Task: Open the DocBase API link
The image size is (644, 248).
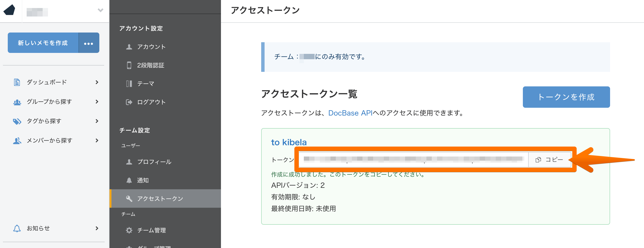Action: [350, 113]
